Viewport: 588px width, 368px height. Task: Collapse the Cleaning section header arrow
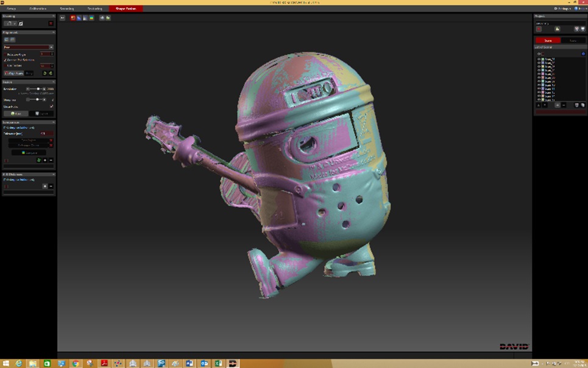click(53, 16)
